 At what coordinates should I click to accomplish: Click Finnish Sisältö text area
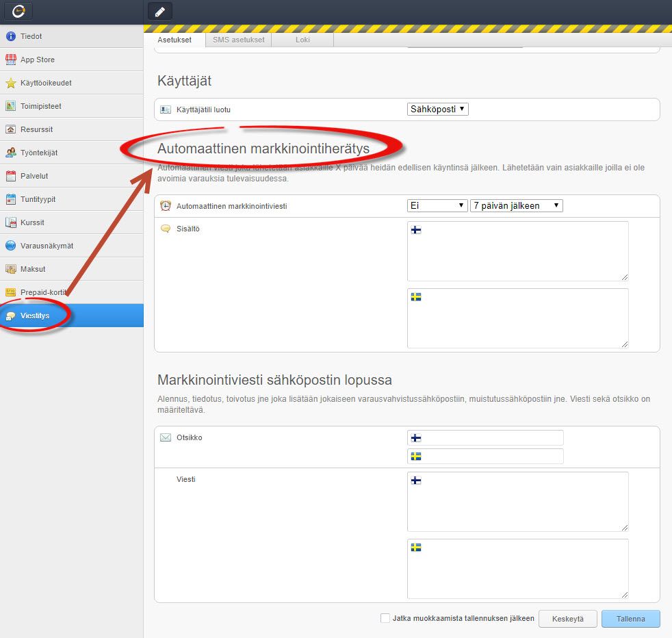click(518, 251)
